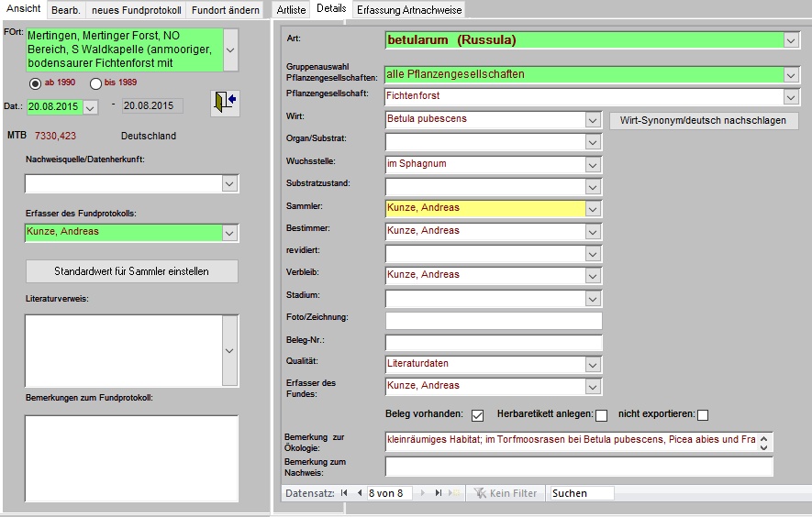Open the 'Fundort ändern' tab
The image size is (812, 517).
(225, 9)
